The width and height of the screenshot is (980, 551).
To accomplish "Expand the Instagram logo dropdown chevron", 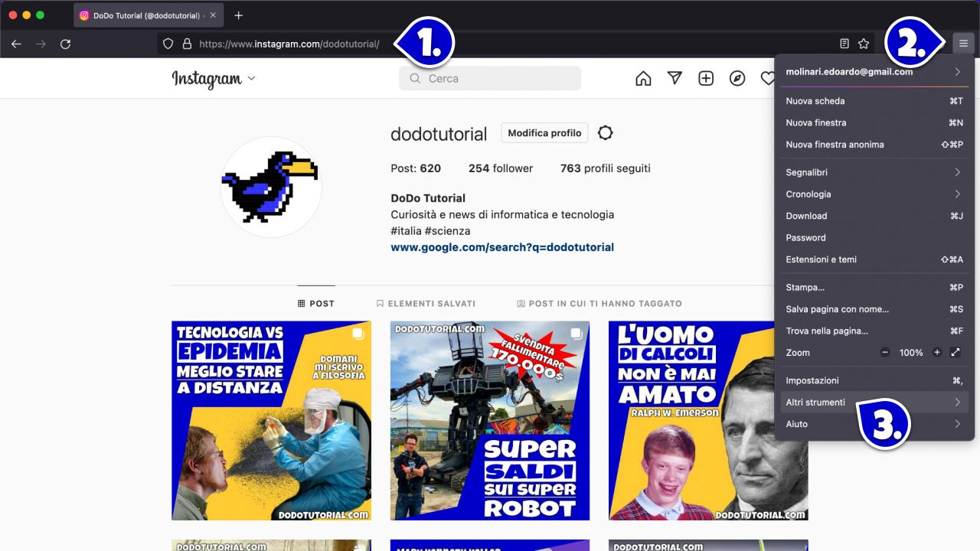I will click(x=252, y=78).
